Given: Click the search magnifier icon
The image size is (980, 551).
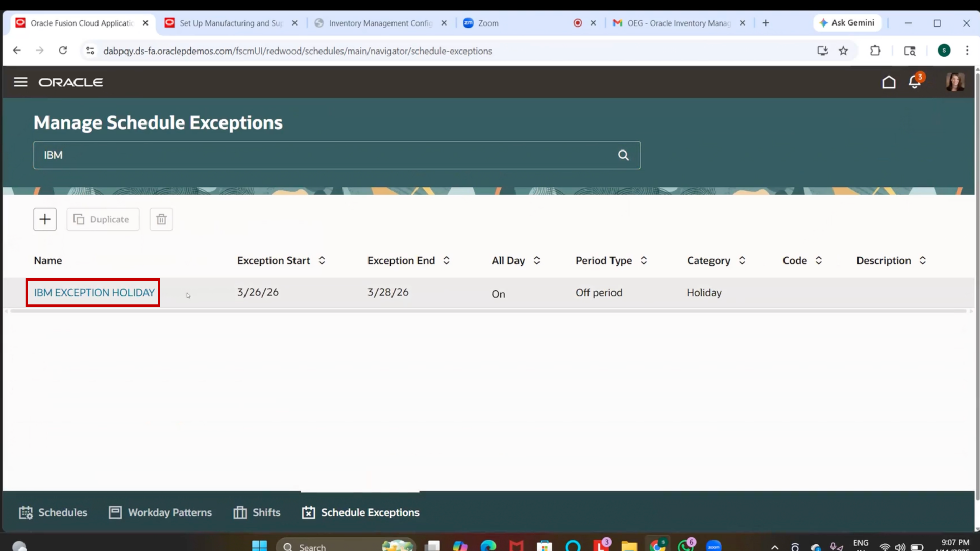Looking at the screenshot, I should click(x=623, y=155).
